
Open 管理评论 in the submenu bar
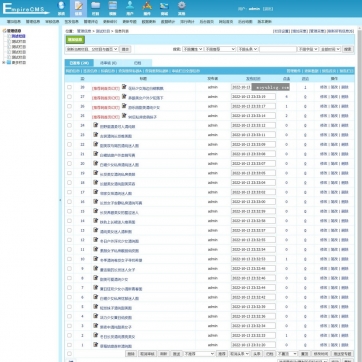(91, 22)
